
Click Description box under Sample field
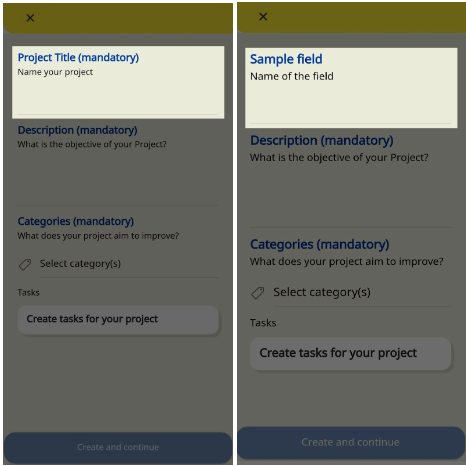pyautogui.click(x=350, y=181)
